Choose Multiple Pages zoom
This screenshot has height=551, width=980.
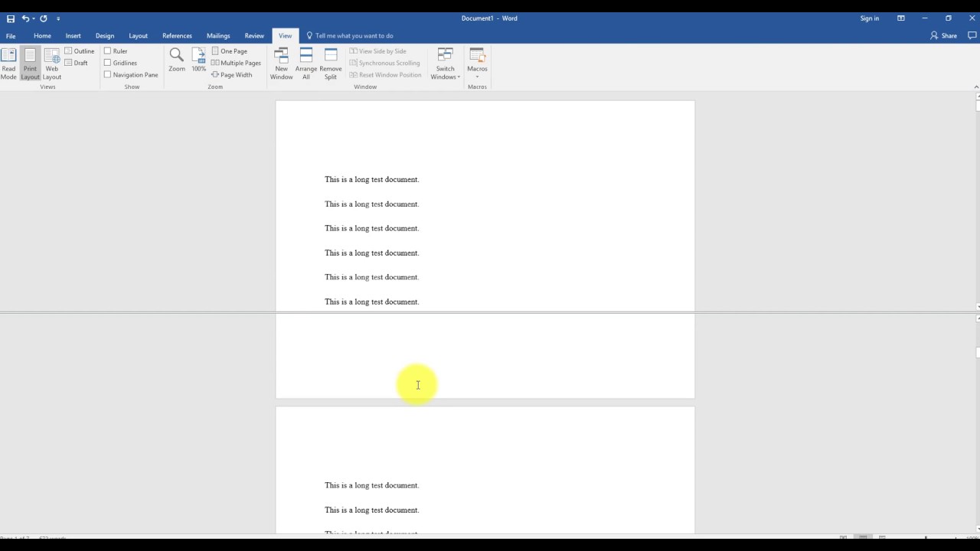tap(237, 63)
